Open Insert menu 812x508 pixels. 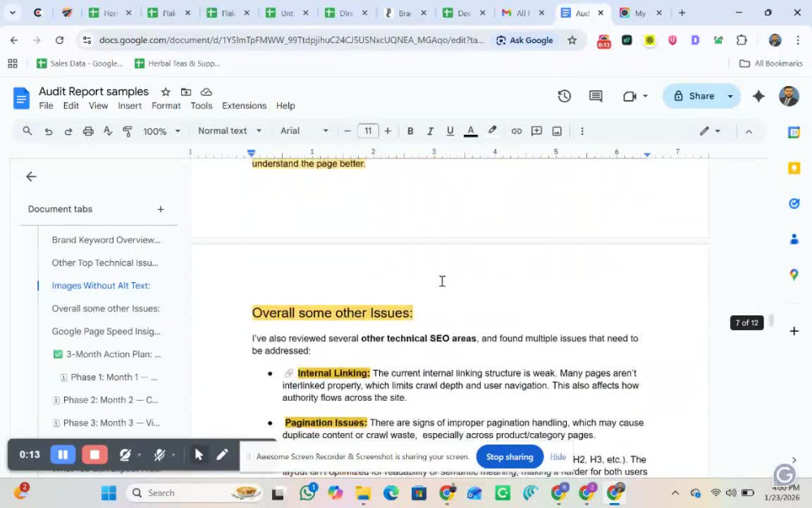coord(129,106)
